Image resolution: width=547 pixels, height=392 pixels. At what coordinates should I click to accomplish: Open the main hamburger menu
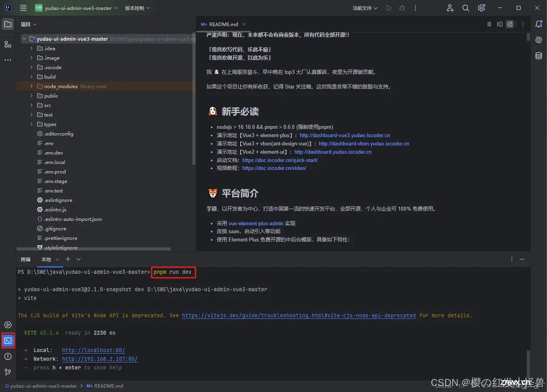(23, 8)
